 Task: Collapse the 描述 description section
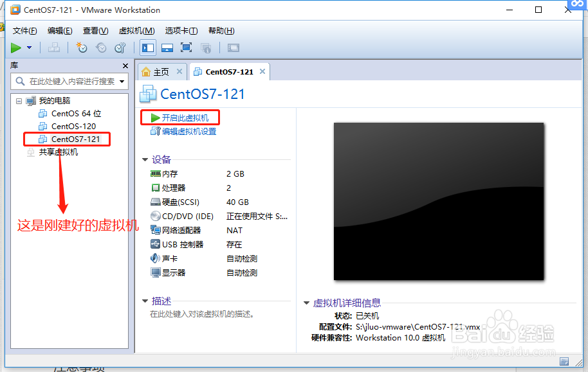point(145,301)
